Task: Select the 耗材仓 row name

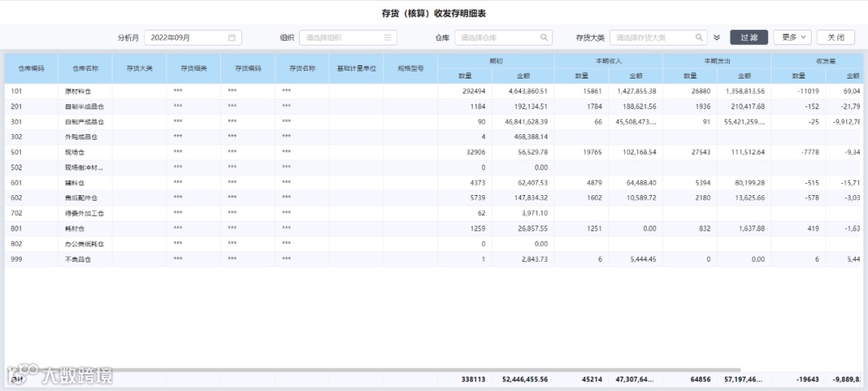Action: 74,228
